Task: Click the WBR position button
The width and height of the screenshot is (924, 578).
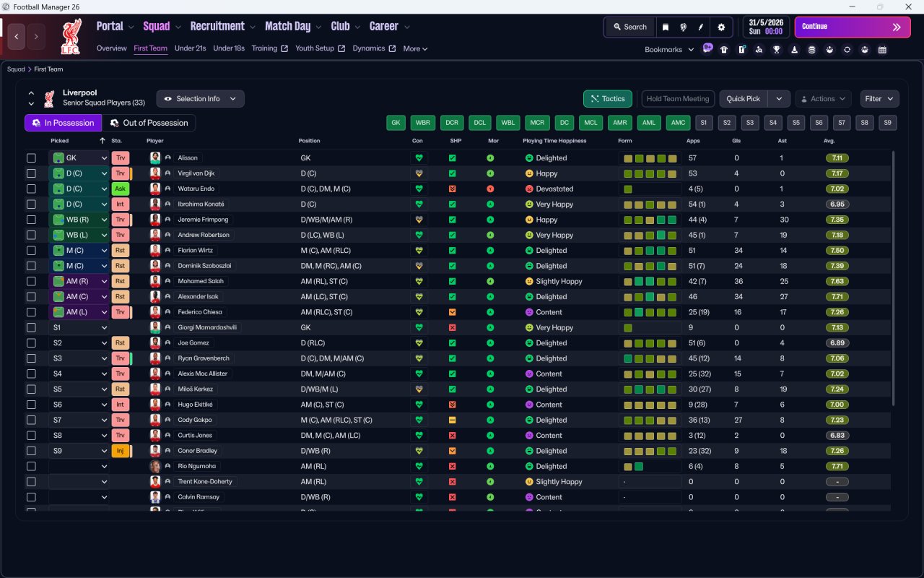Action: (x=423, y=123)
